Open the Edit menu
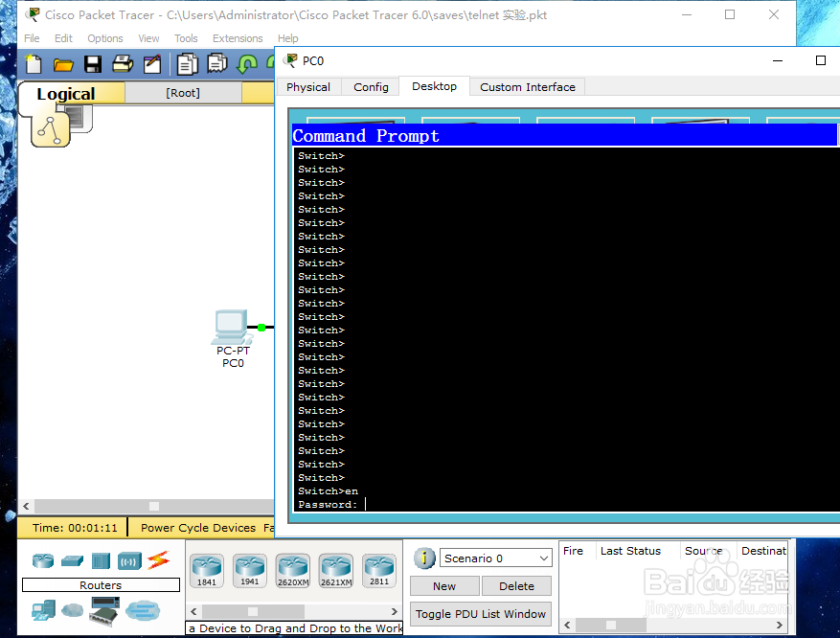Image resolution: width=840 pixels, height=638 pixels. [x=63, y=38]
